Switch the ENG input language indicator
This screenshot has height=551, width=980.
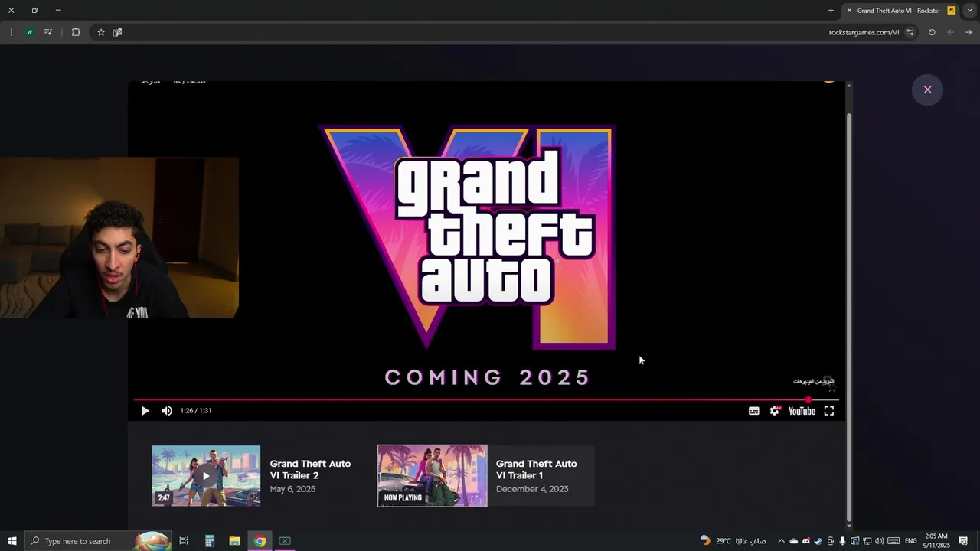[x=911, y=541]
